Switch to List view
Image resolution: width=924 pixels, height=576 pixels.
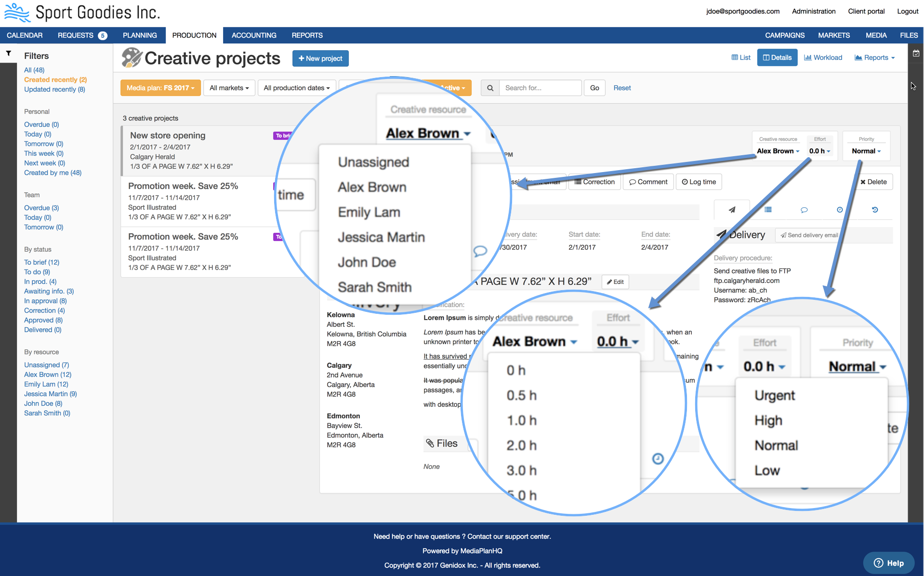(x=741, y=57)
